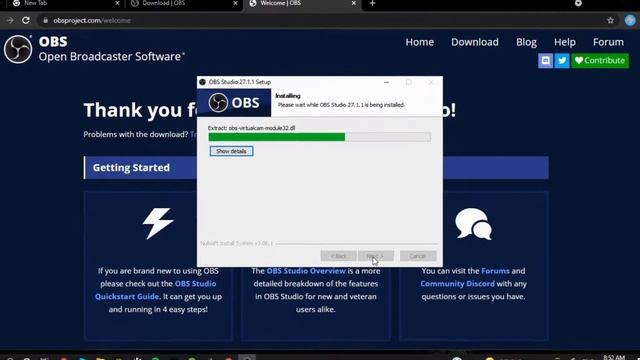View site info via lock icon
Screen dimensions: 640x360
(x=45, y=20)
